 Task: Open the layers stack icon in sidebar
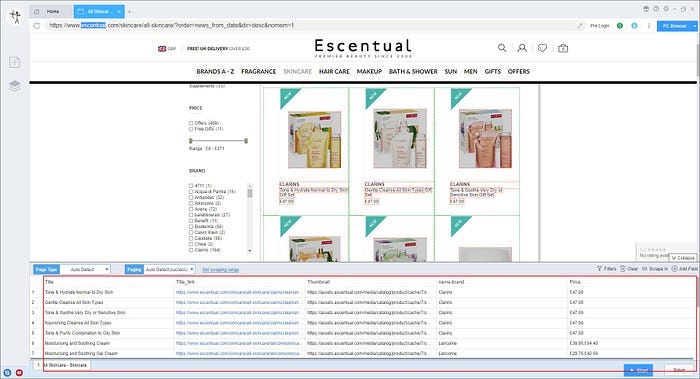(15, 85)
